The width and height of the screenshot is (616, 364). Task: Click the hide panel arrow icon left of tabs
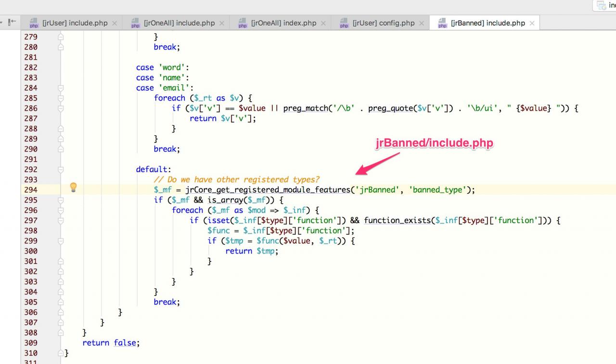[x=12, y=22]
